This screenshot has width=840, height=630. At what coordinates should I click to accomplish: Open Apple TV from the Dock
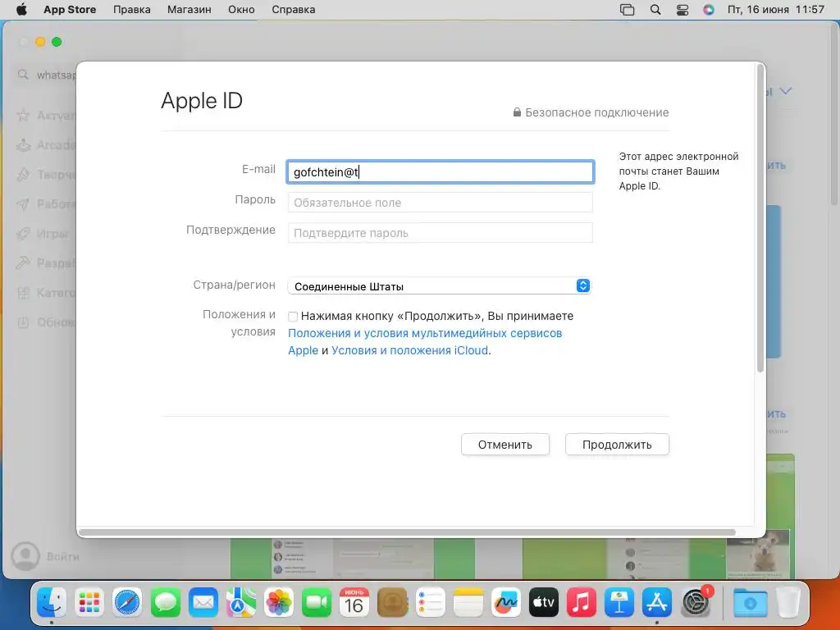tap(544, 603)
